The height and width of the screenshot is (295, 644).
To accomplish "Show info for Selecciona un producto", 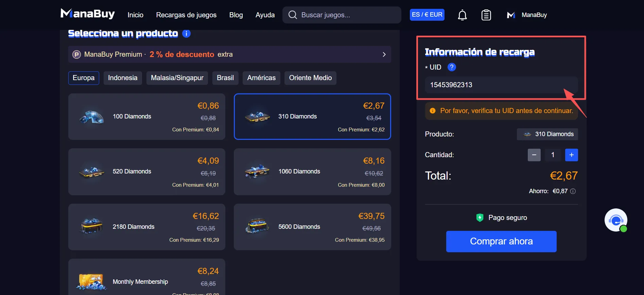I will point(186,33).
